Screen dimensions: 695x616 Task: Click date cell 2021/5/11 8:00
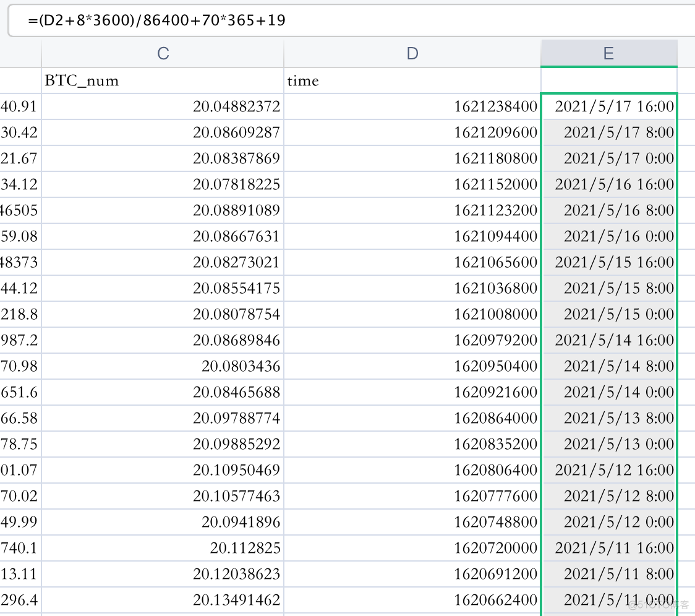[x=609, y=574]
